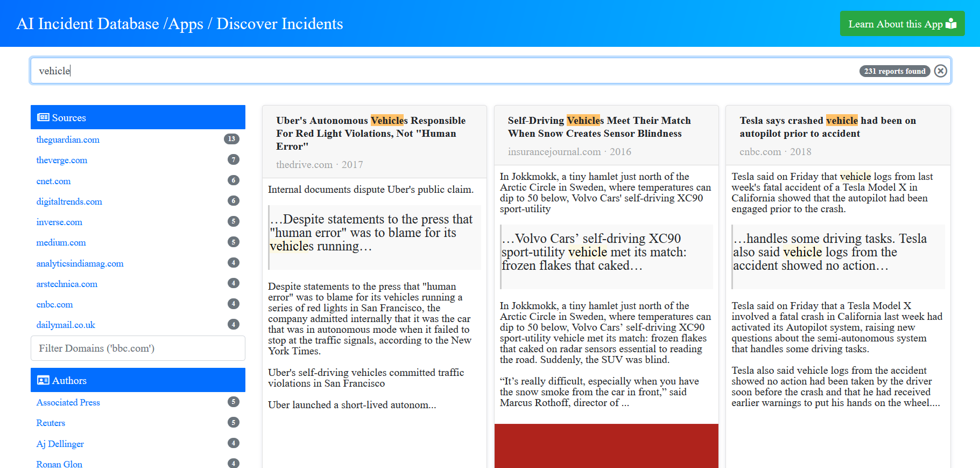The image size is (980, 468).
Task: Select author Aj Dellinger
Action: point(60,444)
